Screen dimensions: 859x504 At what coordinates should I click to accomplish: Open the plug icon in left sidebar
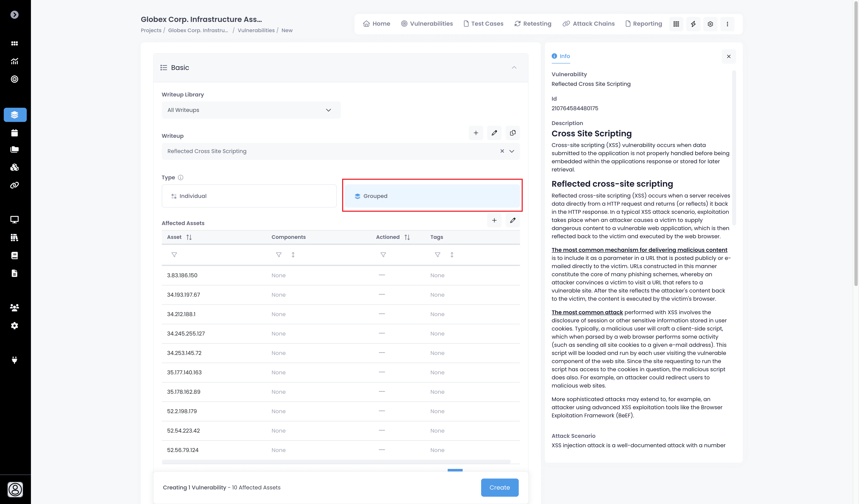[14, 360]
